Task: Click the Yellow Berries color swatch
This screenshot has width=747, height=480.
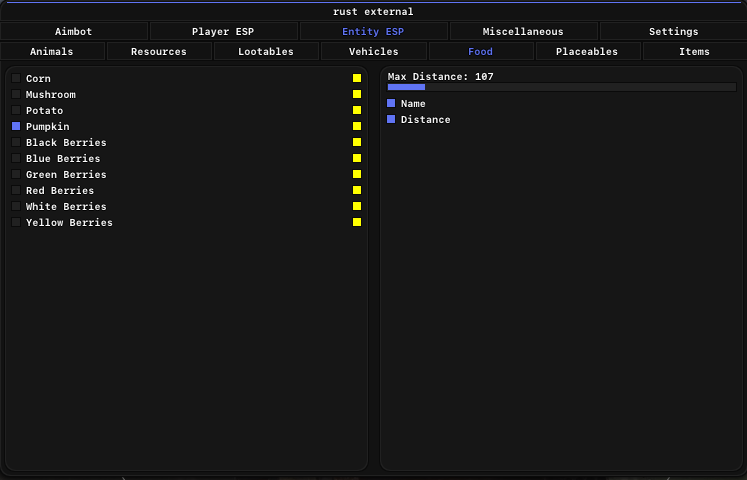Action: (x=357, y=222)
